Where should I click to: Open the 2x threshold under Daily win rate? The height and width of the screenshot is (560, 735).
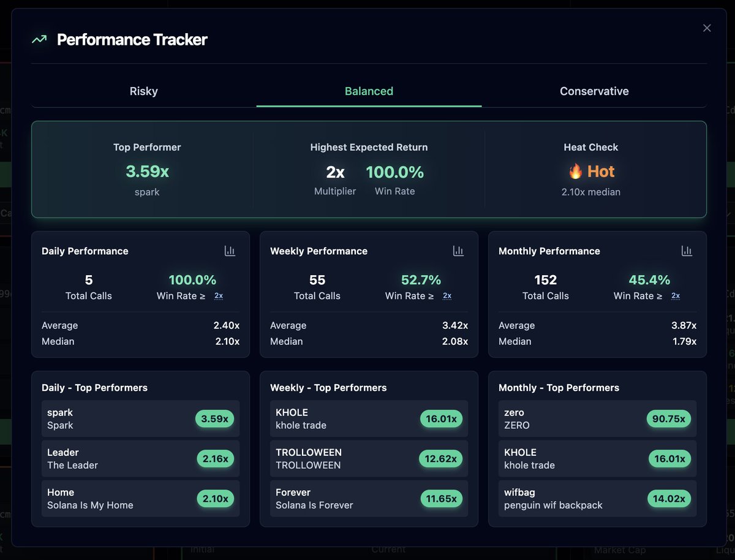coord(219,296)
